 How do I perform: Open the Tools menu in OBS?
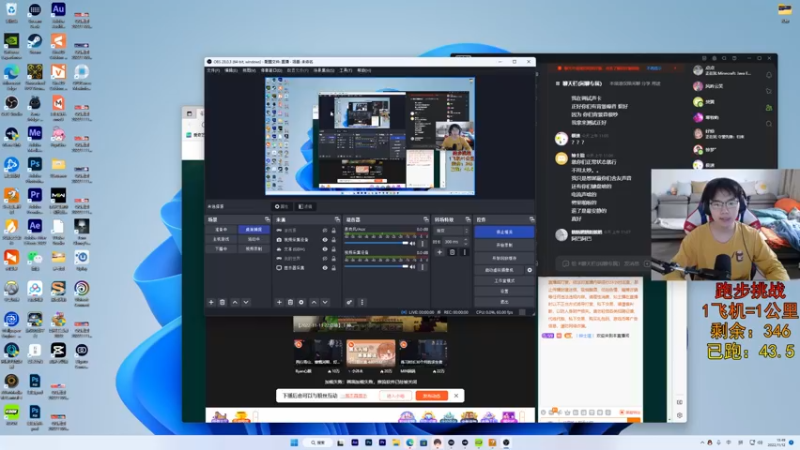point(346,70)
